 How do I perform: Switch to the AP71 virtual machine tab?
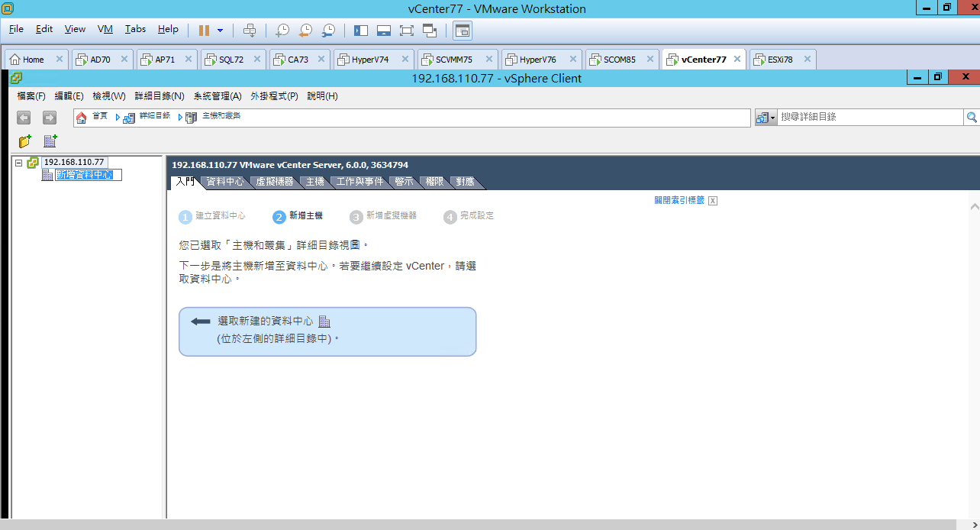point(165,60)
